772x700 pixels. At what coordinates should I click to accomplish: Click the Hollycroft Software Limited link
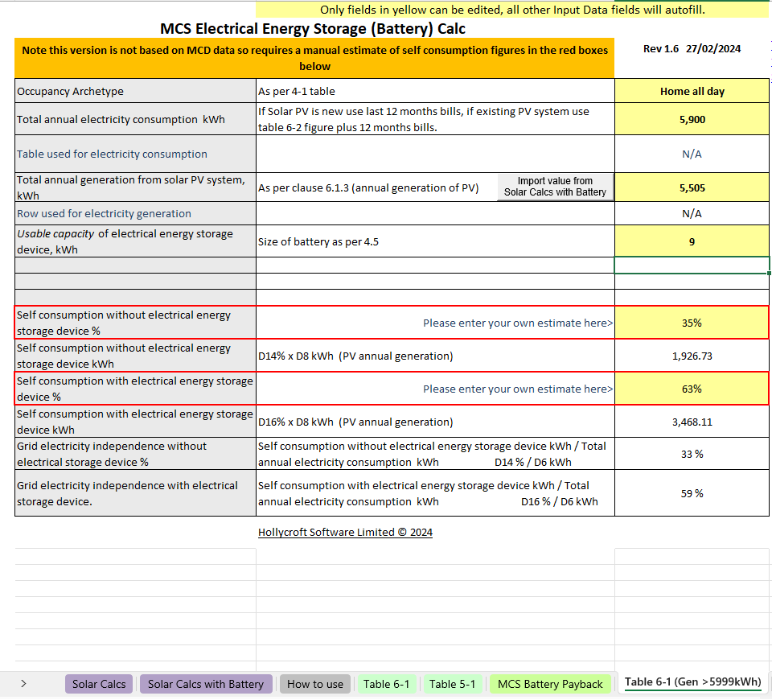[345, 532]
